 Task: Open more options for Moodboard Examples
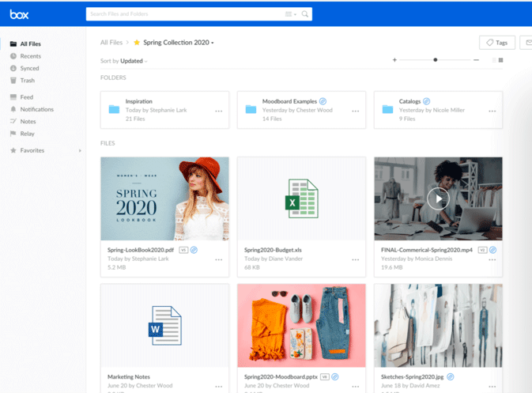(356, 111)
